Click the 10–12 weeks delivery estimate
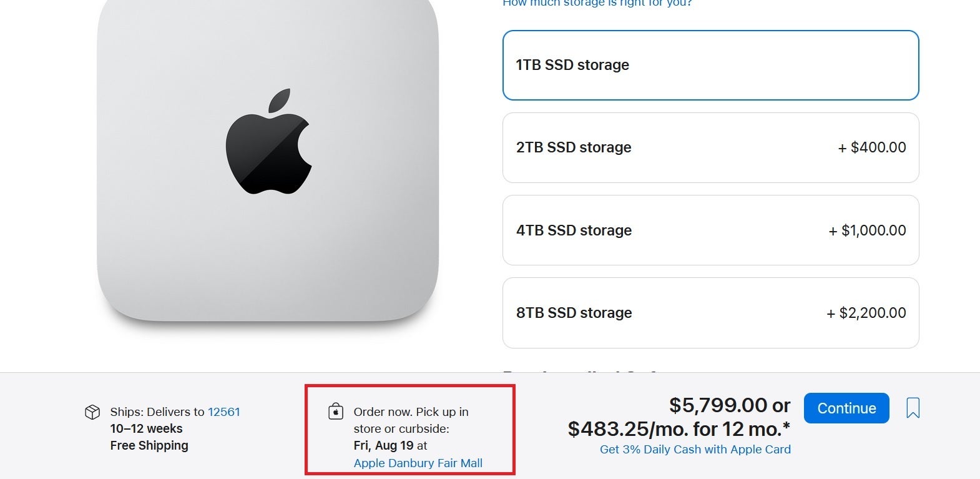Viewport: 980px width, 479px height. point(146,428)
